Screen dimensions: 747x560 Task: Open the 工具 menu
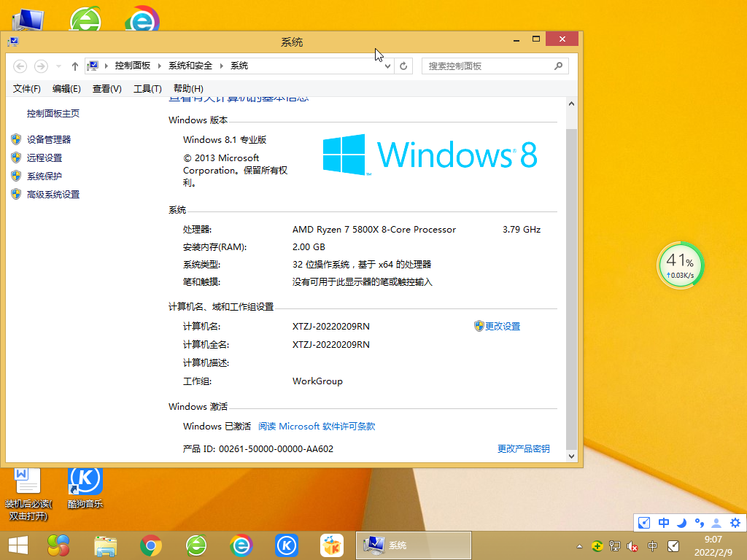147,88
